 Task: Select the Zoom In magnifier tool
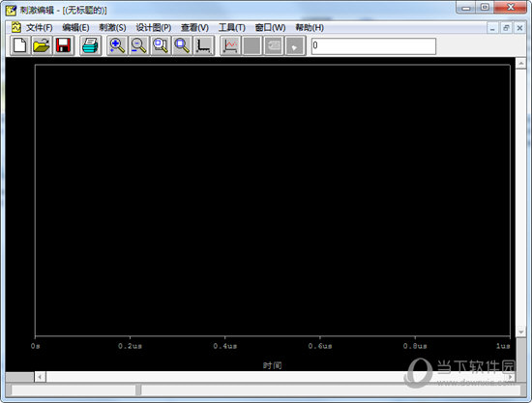(x=117, y=45)
